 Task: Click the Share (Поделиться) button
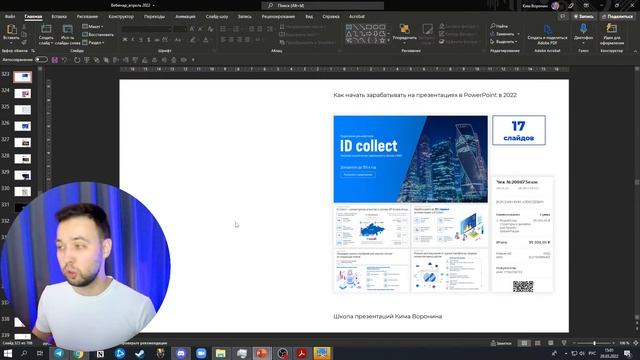(x=617, y=16)
